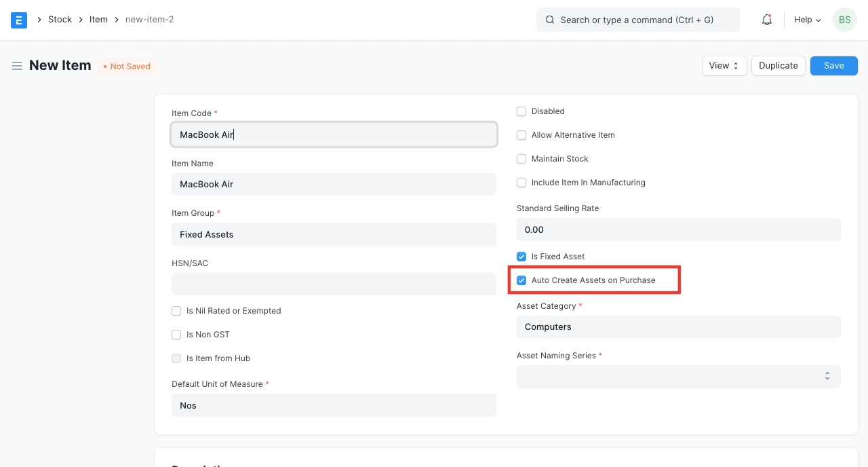
Task: Open the Help dropdown menu
Action: (x=807, y=20)
